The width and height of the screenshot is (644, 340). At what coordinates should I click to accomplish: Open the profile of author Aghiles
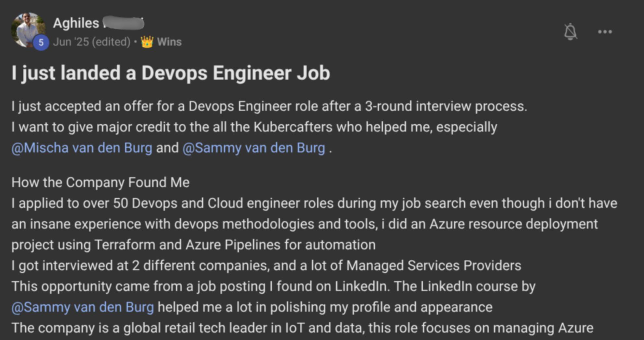76,23
